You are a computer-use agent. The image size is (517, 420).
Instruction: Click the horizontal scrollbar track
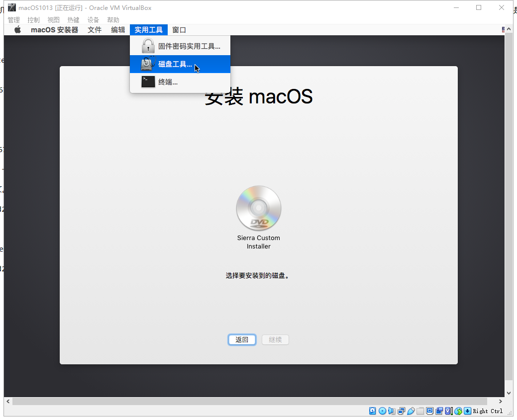click(x=250, y=401)
